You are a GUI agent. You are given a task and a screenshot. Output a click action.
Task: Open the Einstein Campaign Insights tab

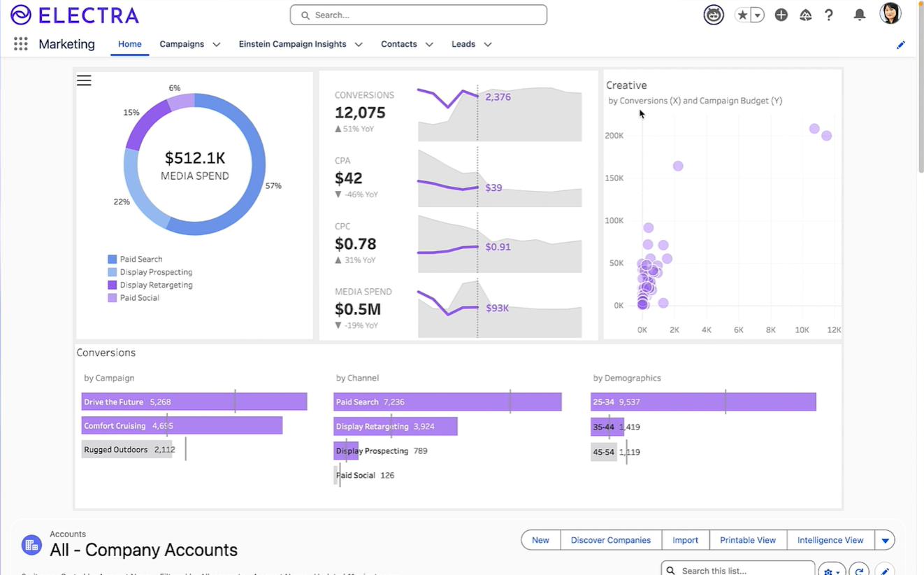(292, 44)
